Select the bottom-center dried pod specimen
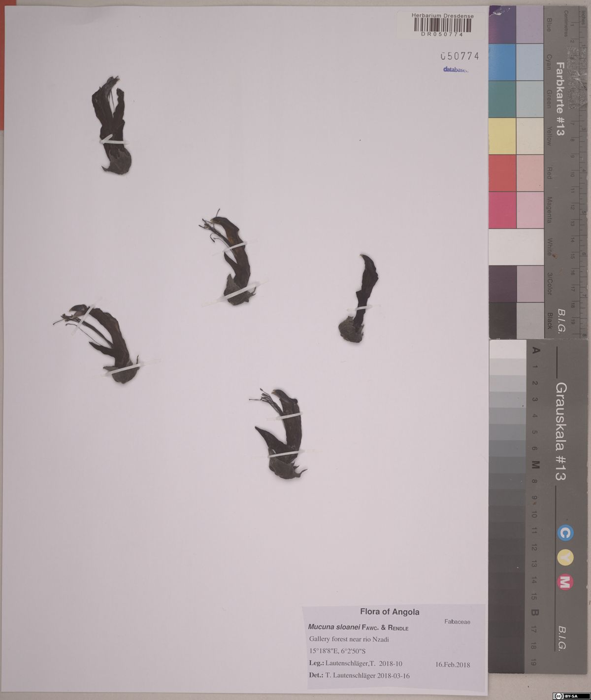 pos(281,433)
